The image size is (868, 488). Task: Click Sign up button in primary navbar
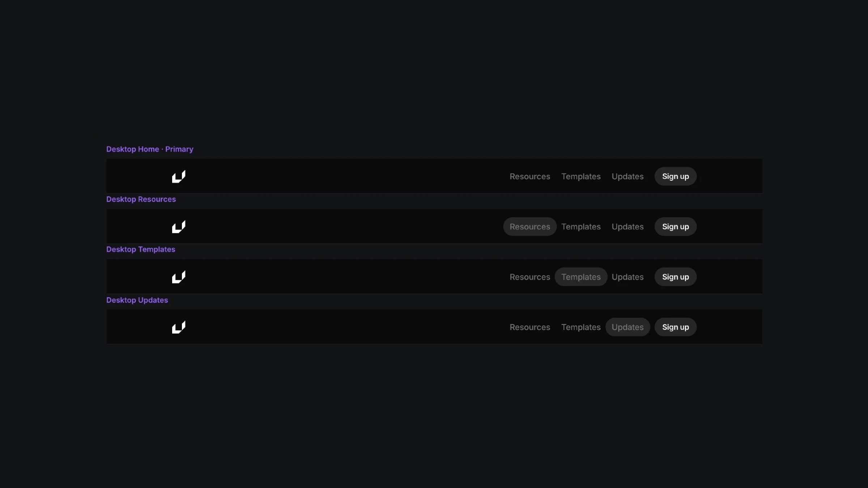click(676, 176)
